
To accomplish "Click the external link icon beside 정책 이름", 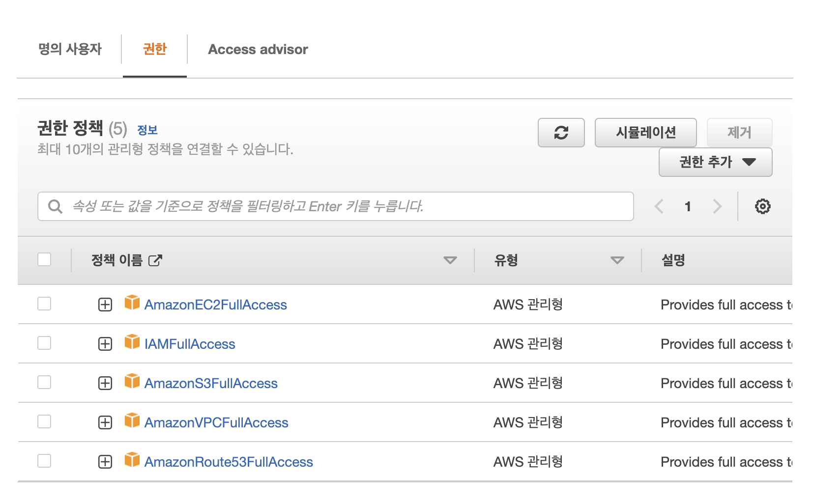I will (155, 260).
